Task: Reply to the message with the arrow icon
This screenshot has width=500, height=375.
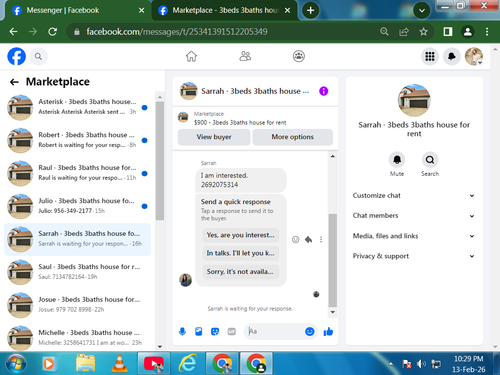Action: coord(308,239)
